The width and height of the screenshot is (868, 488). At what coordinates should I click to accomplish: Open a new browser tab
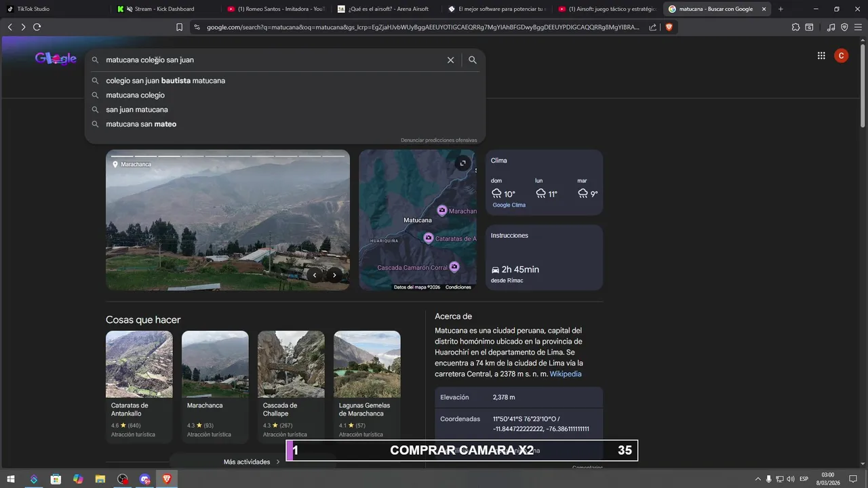[x=781, y=9]
